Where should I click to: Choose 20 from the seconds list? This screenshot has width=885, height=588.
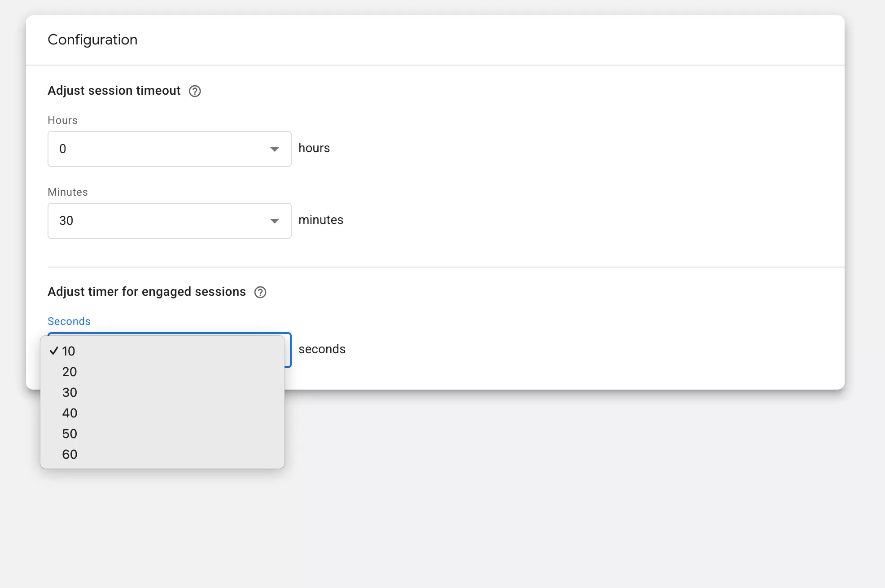70,372
